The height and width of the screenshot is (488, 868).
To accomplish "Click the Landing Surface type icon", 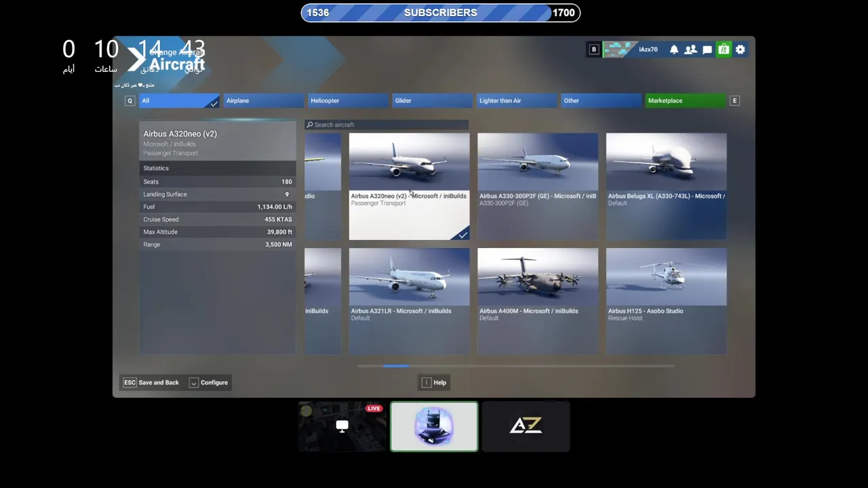I will click(287, 195).
